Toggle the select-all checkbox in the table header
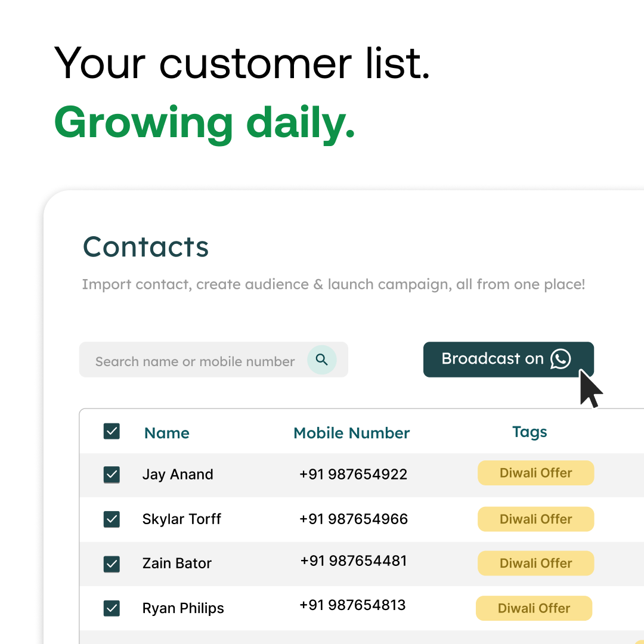The height and width of the screenshot is (644, 644). [x=112, y=431]
